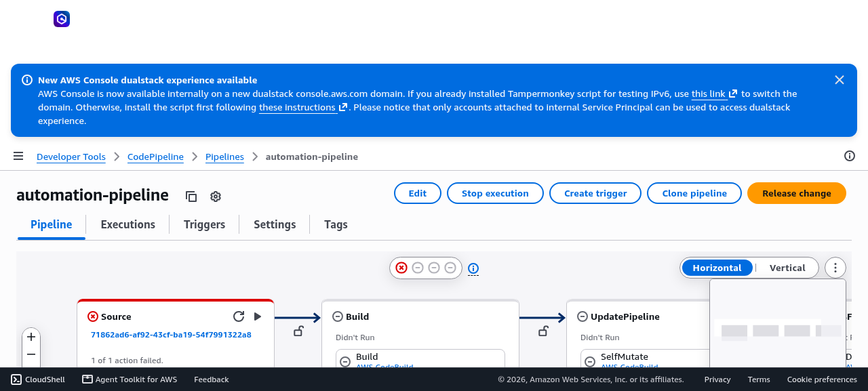Click the failed status circle in the summary pill

(401, 268)
